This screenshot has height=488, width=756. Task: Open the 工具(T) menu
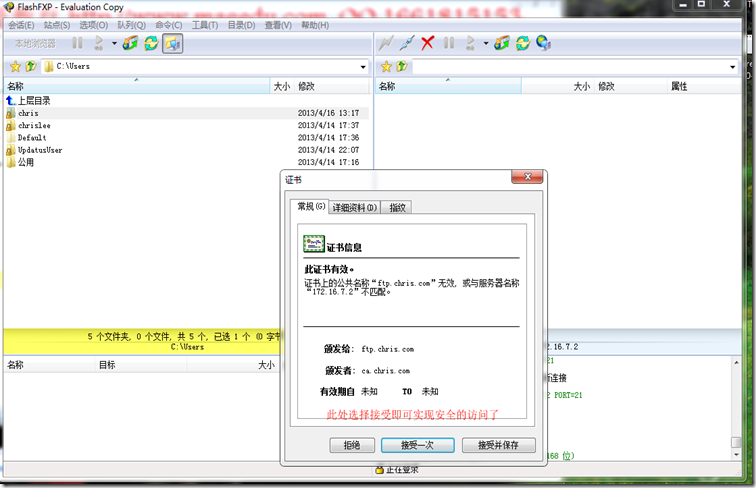(205, 25)
